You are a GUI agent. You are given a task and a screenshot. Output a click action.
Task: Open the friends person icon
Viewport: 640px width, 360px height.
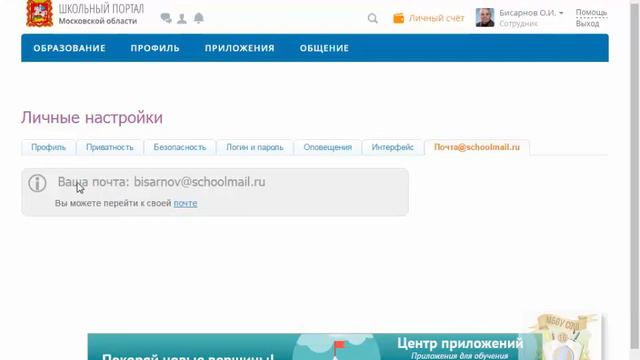pos(182,18)
